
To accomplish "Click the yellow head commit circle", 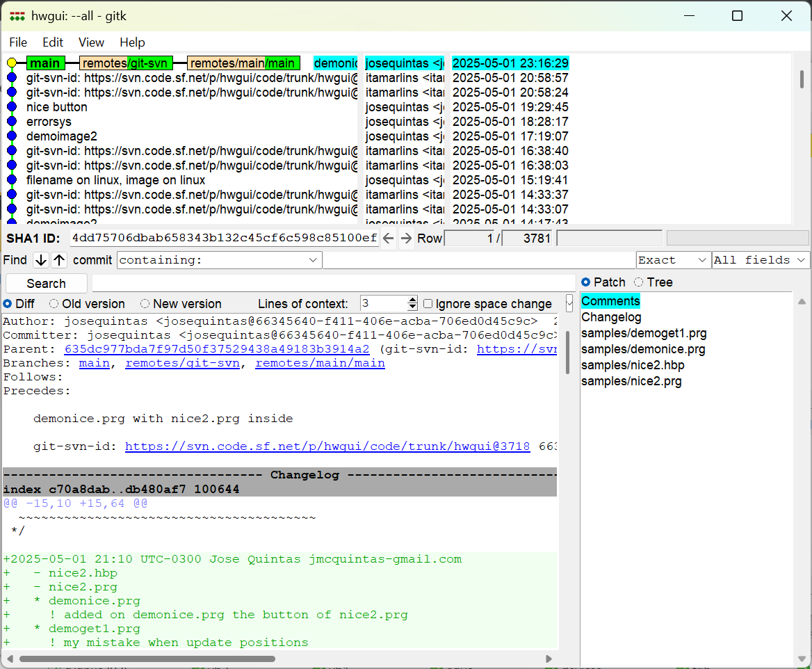I will [x=11, y=63].
